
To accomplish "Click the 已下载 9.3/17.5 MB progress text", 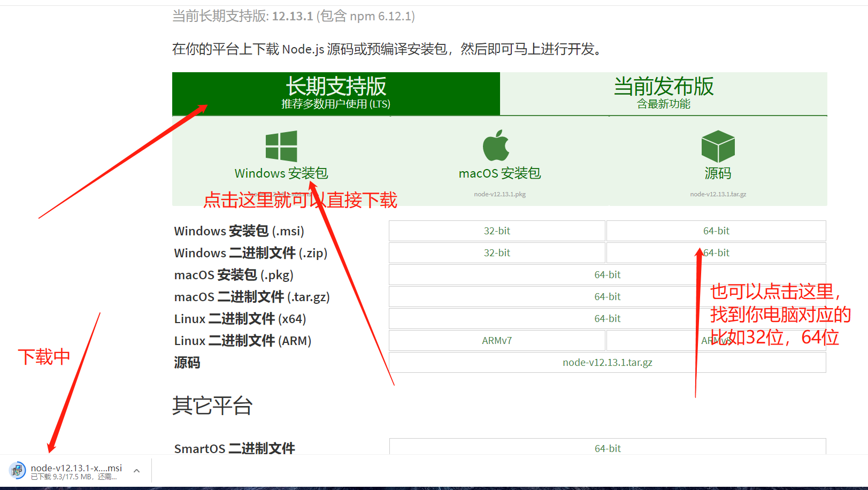I will (74, 477).
